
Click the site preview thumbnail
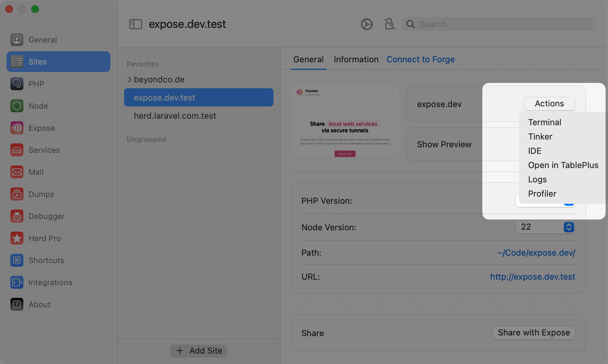tap(346, 122)
